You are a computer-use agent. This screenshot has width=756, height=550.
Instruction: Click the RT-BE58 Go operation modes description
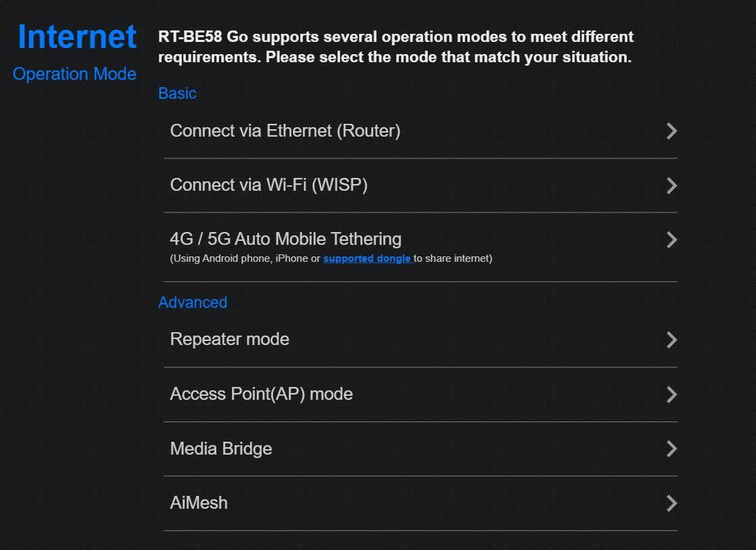point(396,47)
